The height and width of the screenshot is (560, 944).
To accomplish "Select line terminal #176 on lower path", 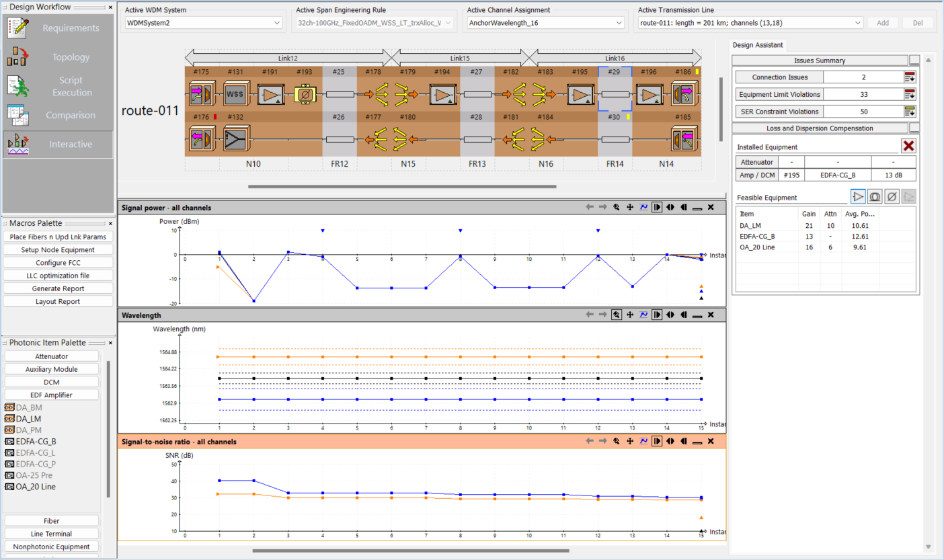I will 201,138.
